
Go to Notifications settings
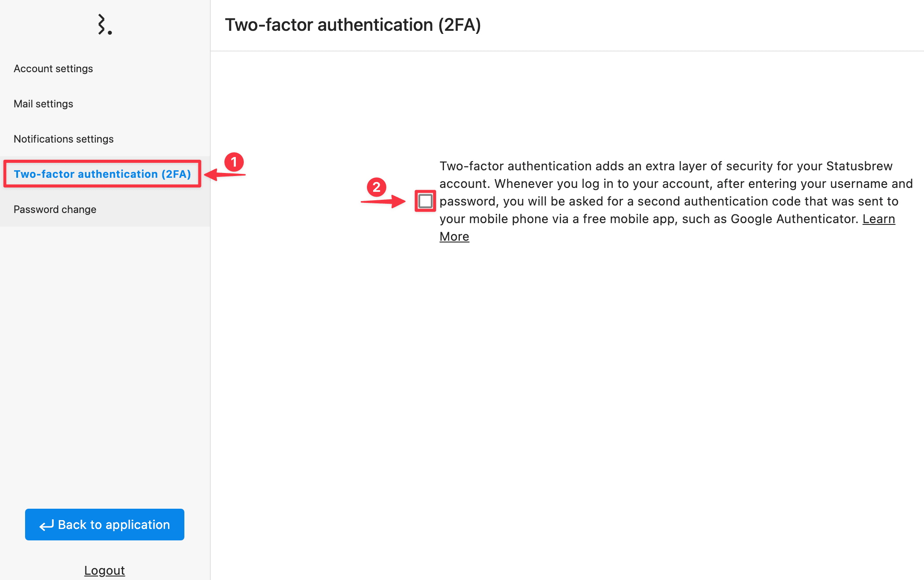point(64,139)
